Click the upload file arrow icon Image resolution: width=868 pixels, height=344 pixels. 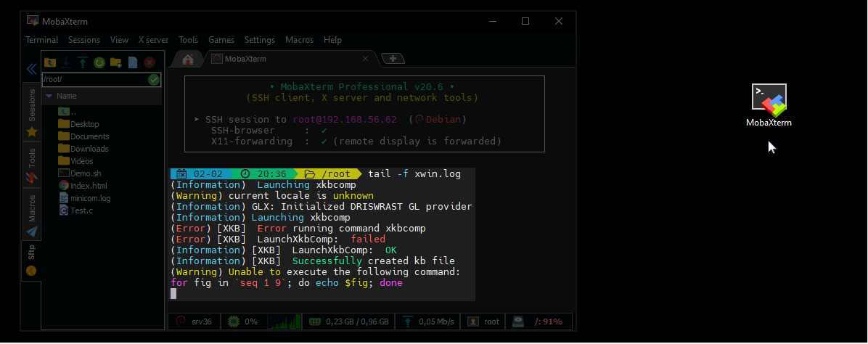[x=83, y=62]
